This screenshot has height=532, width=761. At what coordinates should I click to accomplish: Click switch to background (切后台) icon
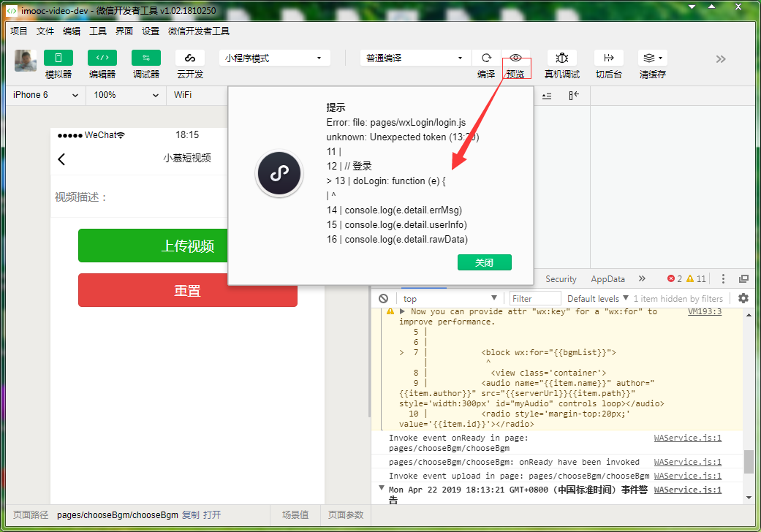(609, 58)
